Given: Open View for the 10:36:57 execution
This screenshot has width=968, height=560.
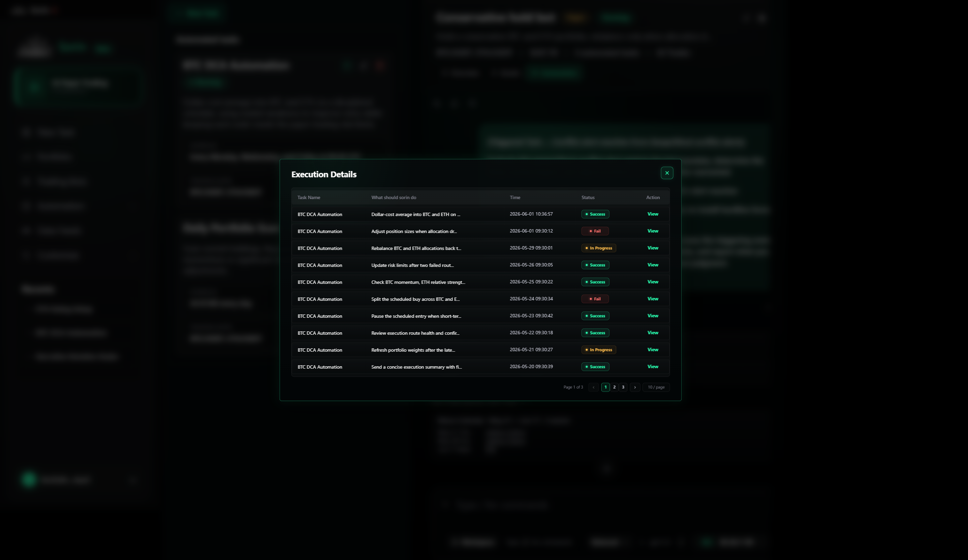Looking at the screenshot, I should coord(653,214).
